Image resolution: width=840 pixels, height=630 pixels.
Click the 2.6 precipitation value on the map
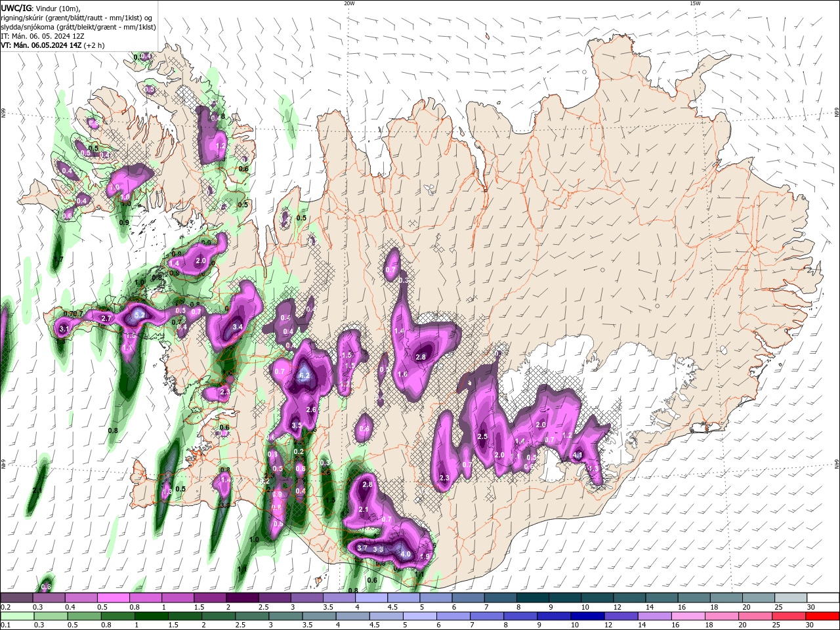point(311,409)
